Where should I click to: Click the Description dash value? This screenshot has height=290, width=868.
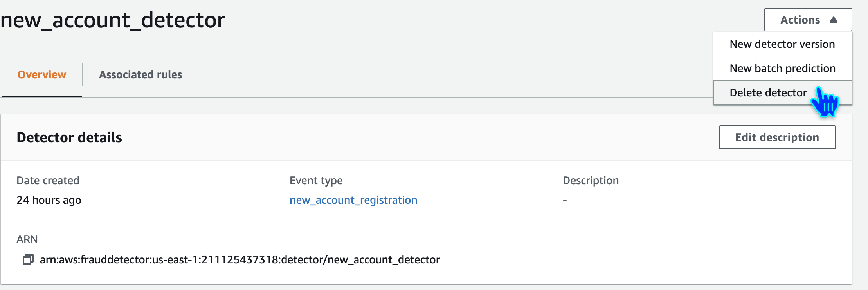point(565,201)
